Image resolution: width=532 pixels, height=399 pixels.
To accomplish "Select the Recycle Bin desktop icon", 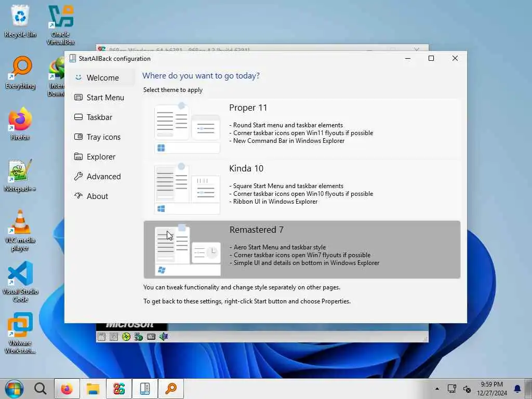I will (x=20, y=21).
